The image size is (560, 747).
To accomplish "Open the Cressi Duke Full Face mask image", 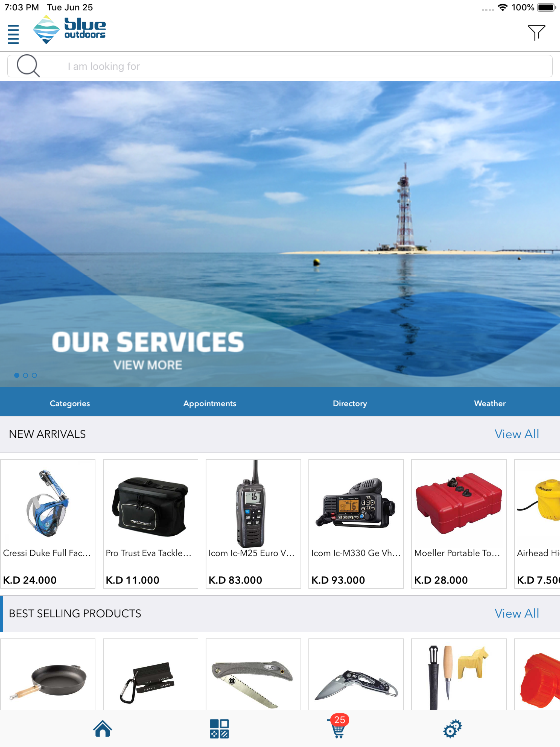I will (48, 503).
